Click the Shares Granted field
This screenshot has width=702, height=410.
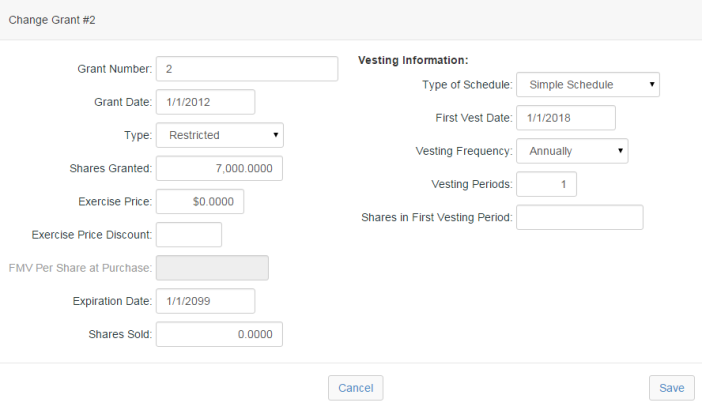coord(219,168)
